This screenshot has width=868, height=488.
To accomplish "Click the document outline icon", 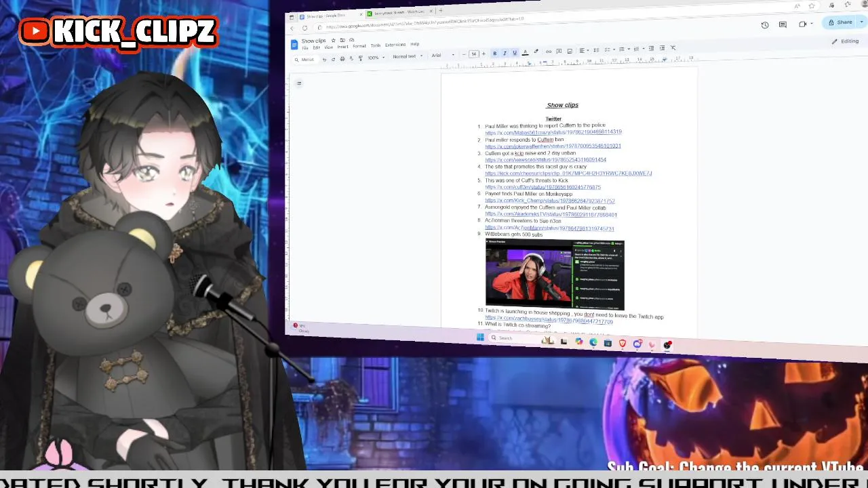I will click(299, 83).
